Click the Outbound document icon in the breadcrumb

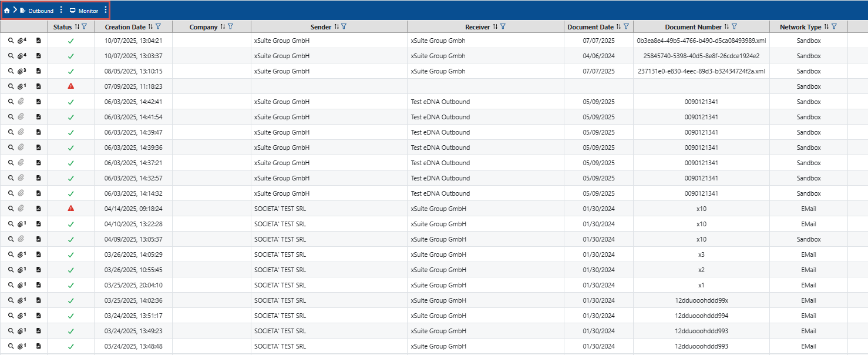(23, 11)
